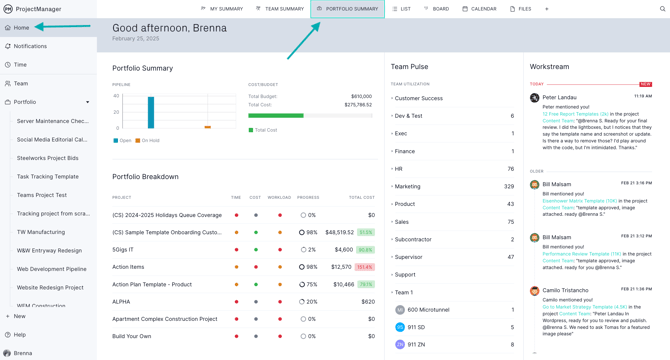Open Steelworks Project Bids in sidebar

coord(47,158)
